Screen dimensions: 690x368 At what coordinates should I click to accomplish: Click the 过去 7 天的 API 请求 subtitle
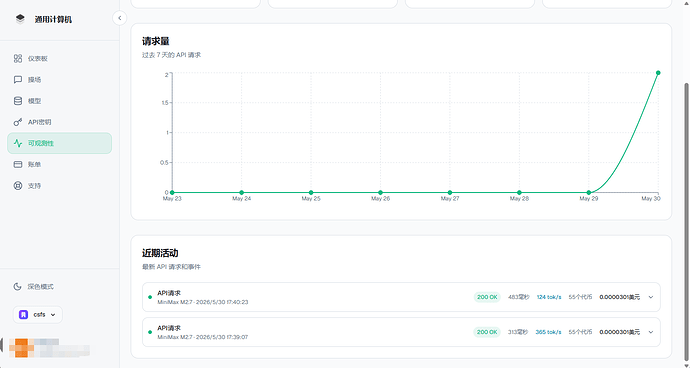click(x=172, y=55)
